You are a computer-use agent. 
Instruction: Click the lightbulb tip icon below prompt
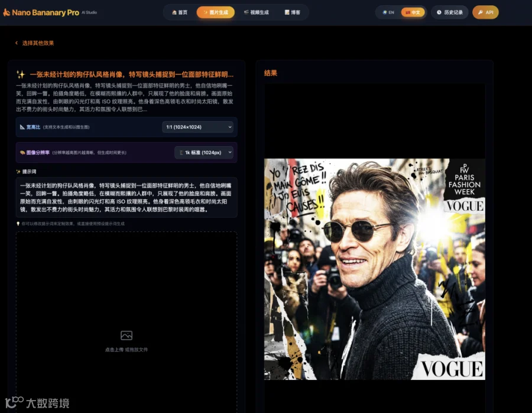(18, 224)
